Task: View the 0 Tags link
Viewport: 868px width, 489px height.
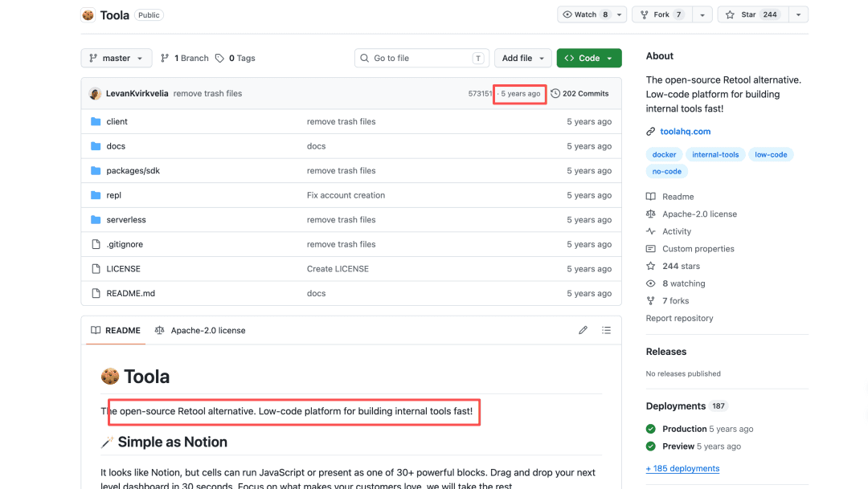Action: click(235, 58)
